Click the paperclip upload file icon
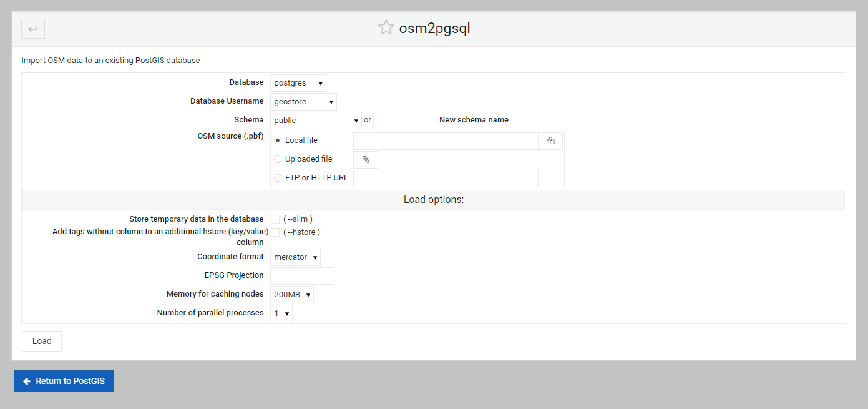Screen dimensions: 868x409 [366, 160]
